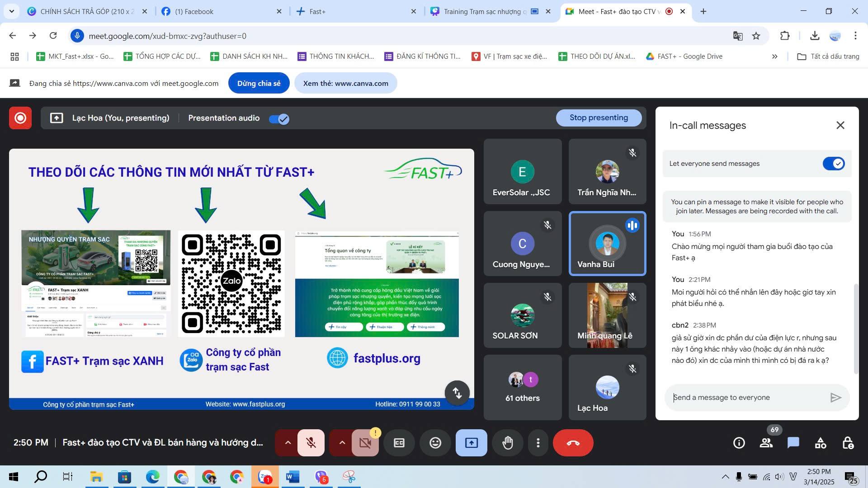Screen dimensions: 868x488
Task: Switch to CHÍNH SÁCH TRẢ GÓP browser tab
Action: tap(87, 11)
